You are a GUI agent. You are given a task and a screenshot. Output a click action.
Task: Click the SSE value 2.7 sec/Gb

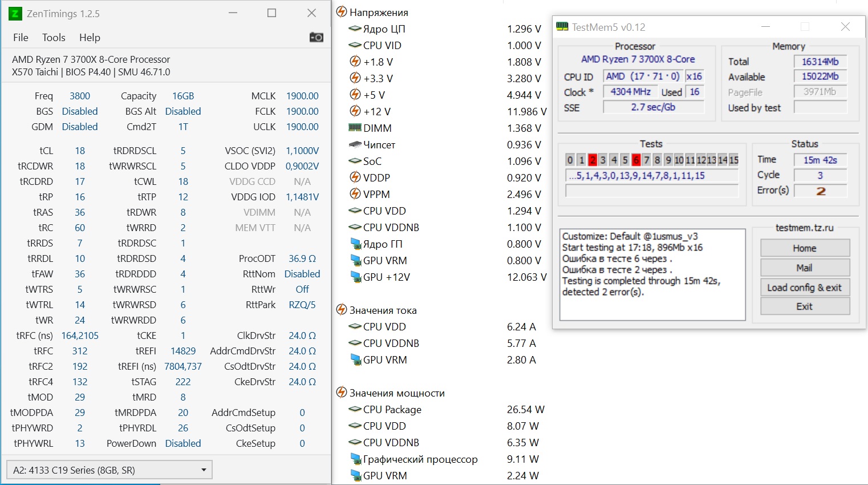click(x=654, y=107)
